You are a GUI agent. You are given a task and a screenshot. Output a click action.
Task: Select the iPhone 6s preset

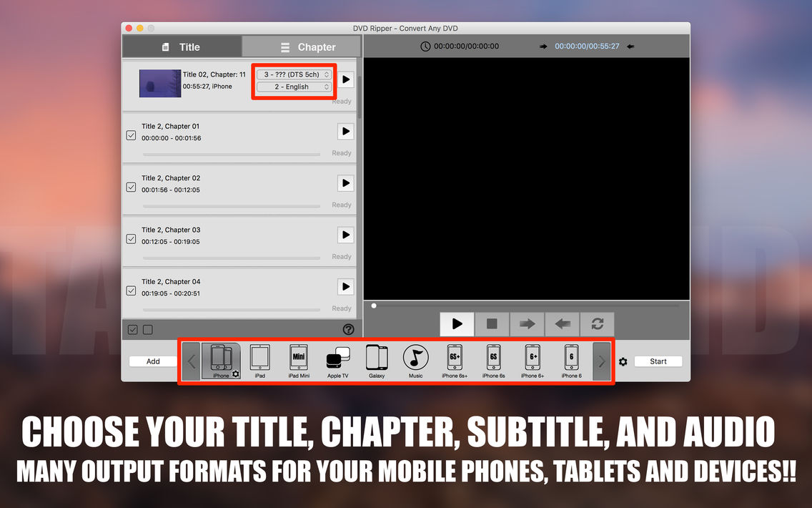pyautogui.click(x=493, y=361)
